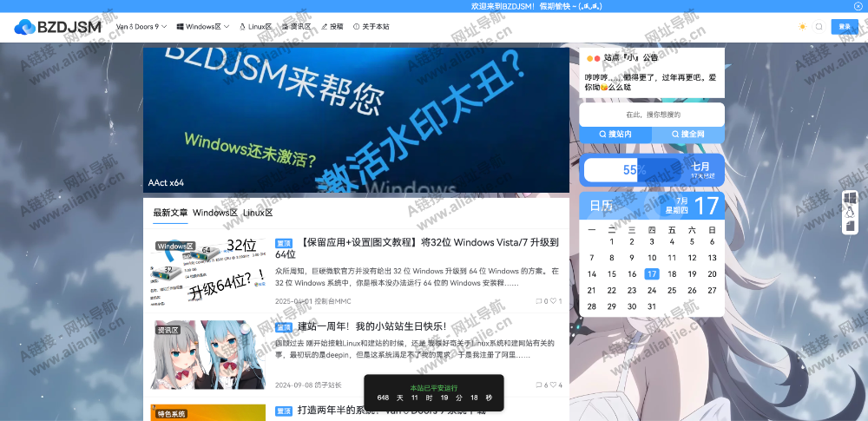This screenshot has width=868, height=421.
Task: Click the 控制台MMC author name
Action: point(332,301)
